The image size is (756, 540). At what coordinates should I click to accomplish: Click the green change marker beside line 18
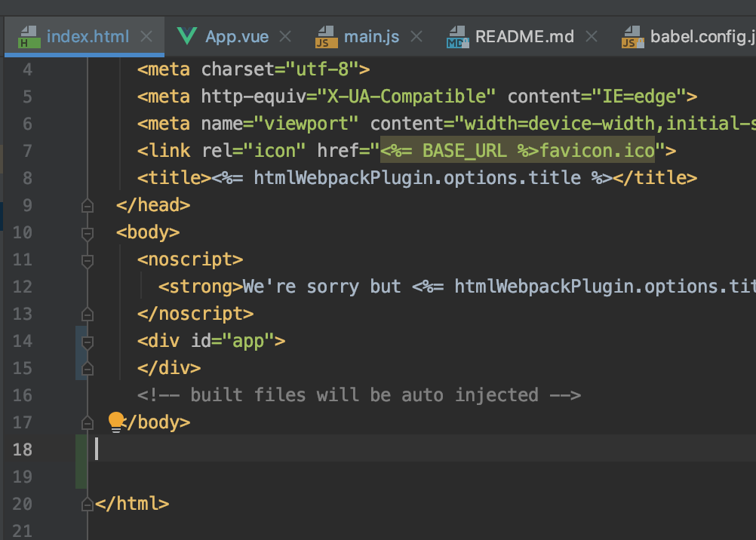[81, 462]
